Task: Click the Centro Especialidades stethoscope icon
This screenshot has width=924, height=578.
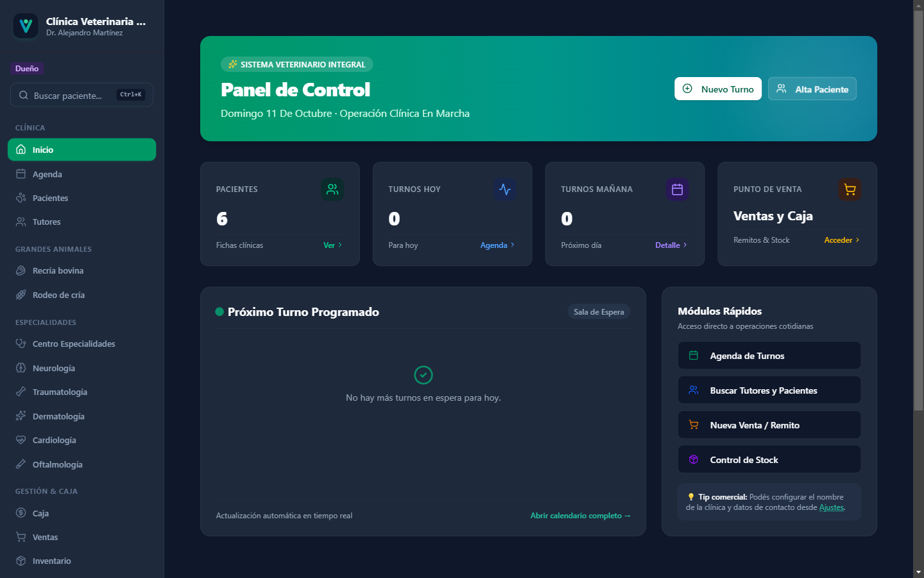Action: point(21,344)
